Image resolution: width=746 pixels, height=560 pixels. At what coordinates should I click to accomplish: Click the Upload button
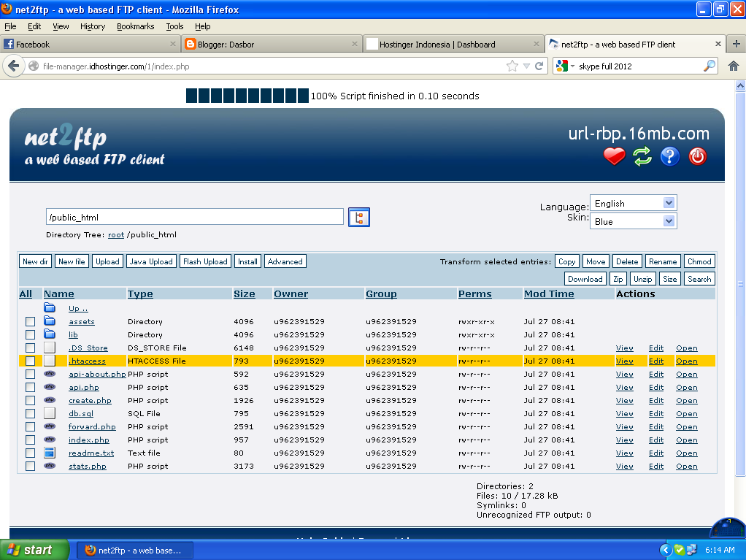click(x=107, y=261)
